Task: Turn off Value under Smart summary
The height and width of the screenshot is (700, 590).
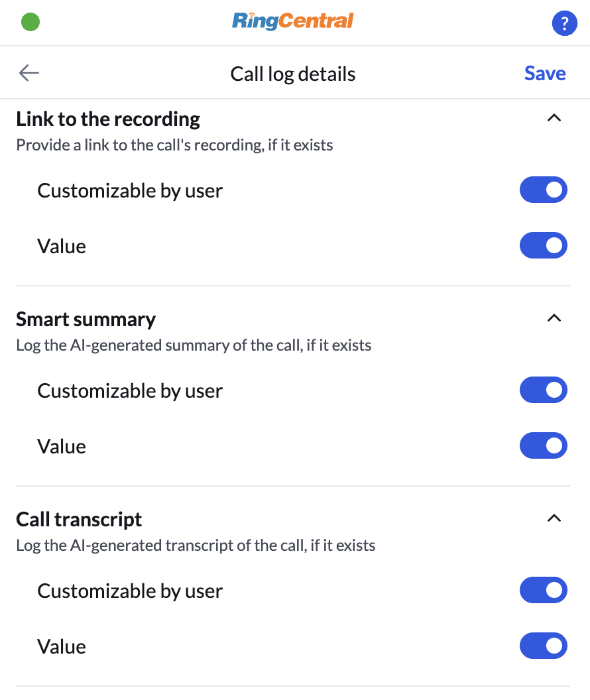Action: 543,445
